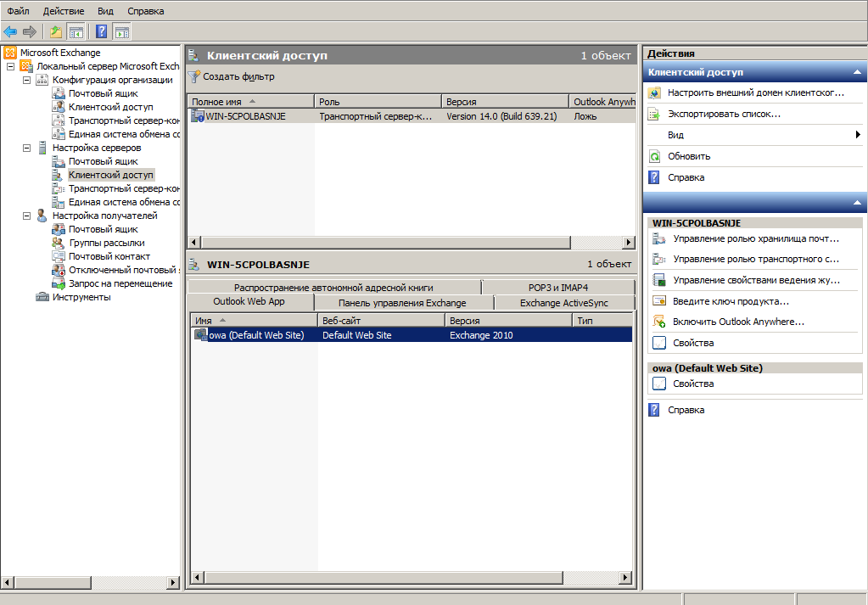Click the Экспортировать список action icon
The image size is (868, 605).
(654, 114)
